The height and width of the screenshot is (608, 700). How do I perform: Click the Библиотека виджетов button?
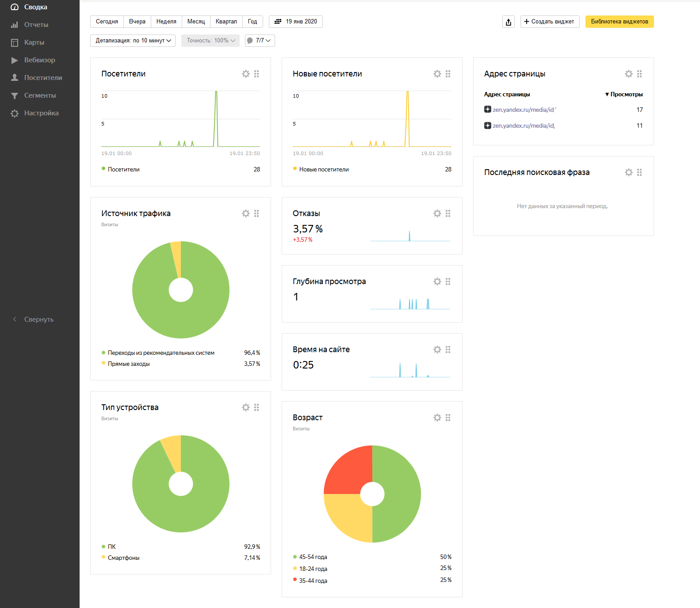pyautogui.click(x=619, y=22)
